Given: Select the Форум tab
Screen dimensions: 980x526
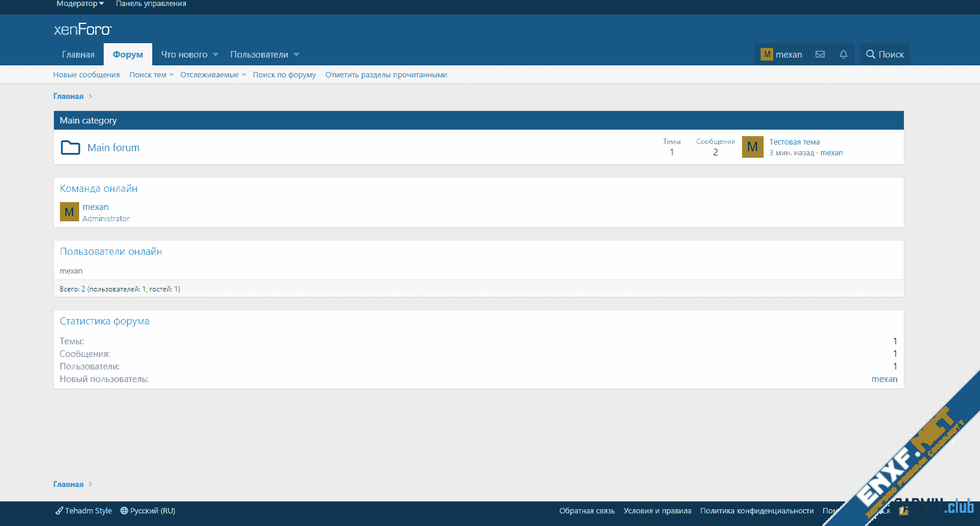Looking at the screenshot, I should coord(128,55).
